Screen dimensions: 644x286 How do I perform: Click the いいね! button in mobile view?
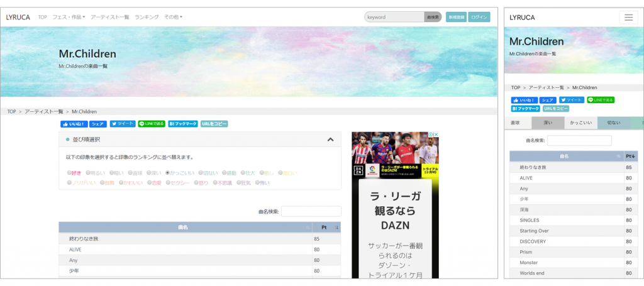point(525,100)
